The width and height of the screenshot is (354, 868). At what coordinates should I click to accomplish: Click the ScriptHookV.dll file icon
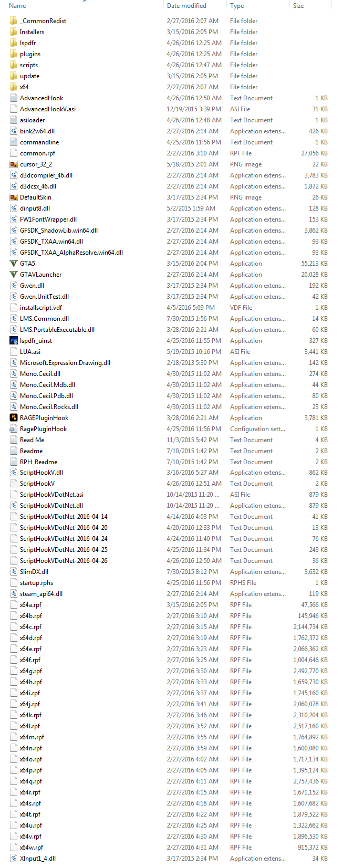[14, 473]
